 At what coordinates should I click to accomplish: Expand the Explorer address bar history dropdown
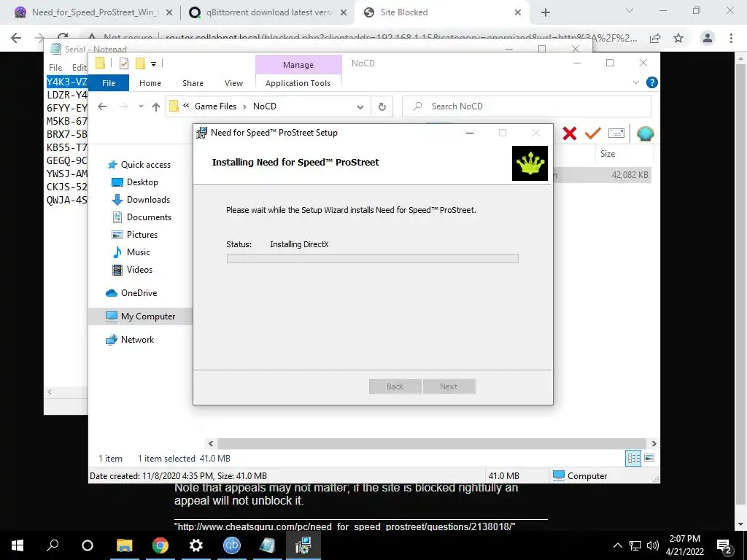point(360,106)
